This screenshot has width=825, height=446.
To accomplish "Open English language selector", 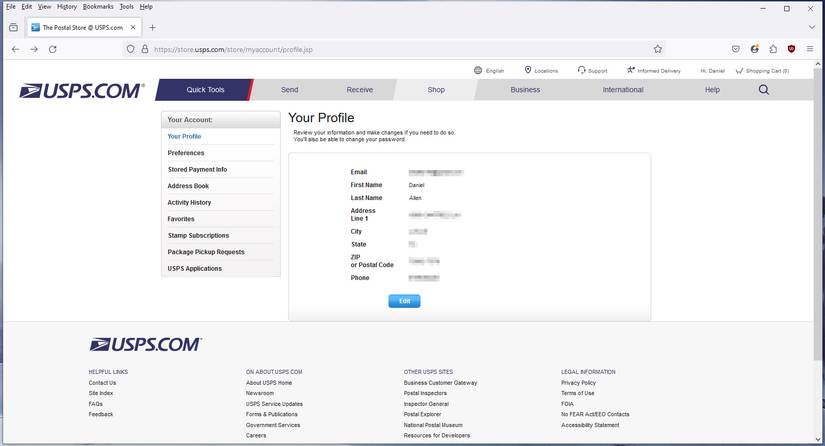I will (x=489, y=71).
